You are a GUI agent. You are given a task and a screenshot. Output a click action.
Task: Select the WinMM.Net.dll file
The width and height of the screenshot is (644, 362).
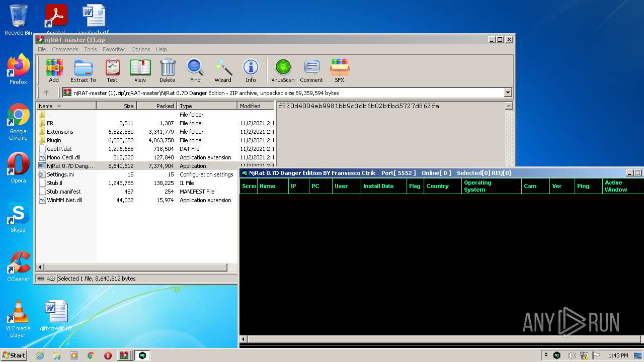[137, 200]
